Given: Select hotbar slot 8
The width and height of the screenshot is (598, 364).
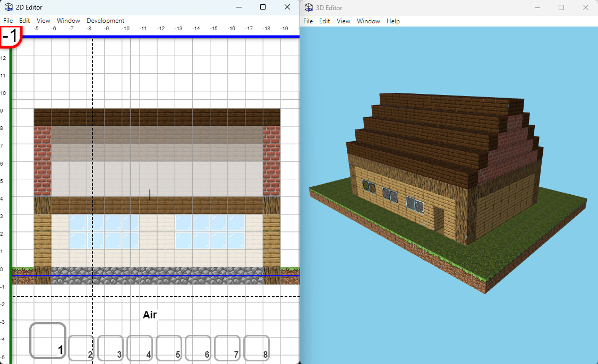Looking at the screenshot, I should [256, 348].
